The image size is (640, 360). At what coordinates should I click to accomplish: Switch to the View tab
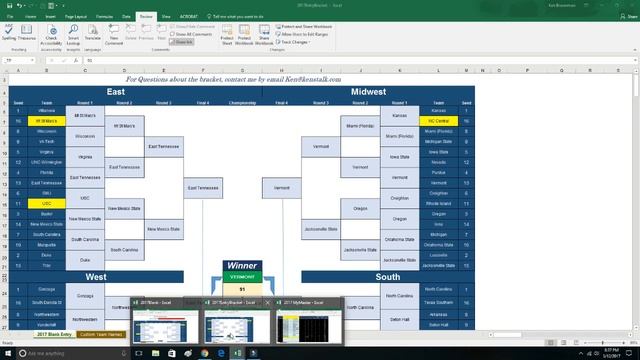tap(166, 17)
